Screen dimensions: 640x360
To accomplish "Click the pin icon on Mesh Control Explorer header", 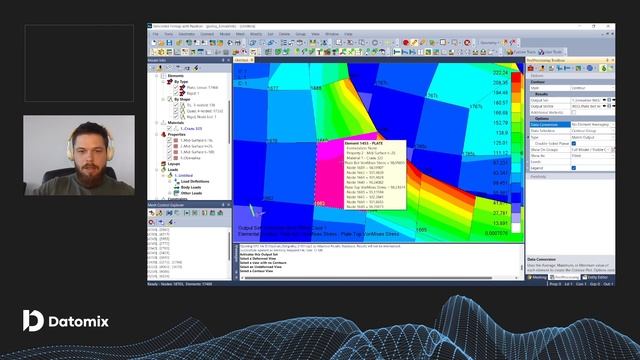I will 223,205.
